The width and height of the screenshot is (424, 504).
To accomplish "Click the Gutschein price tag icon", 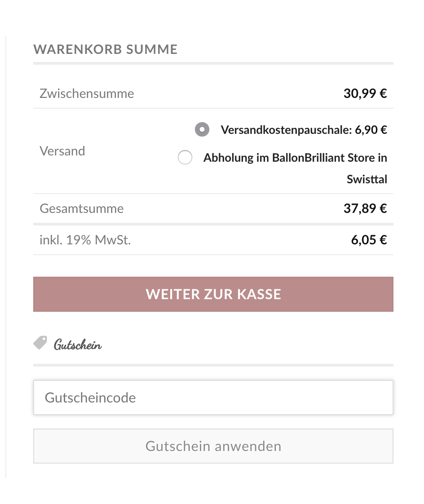I will (x=40, y=343).
